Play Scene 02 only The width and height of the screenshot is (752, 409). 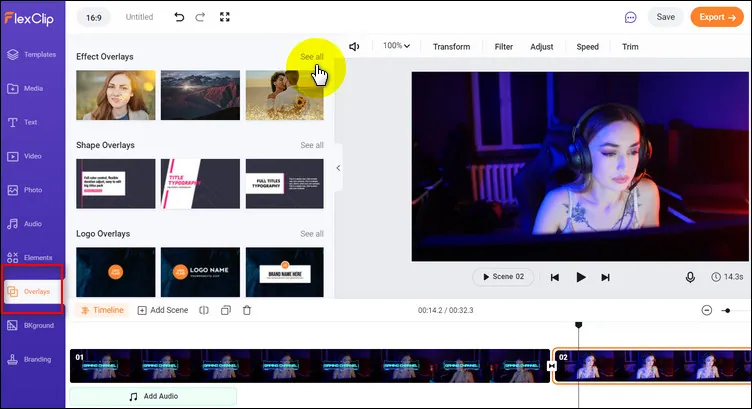coord(503,277)
